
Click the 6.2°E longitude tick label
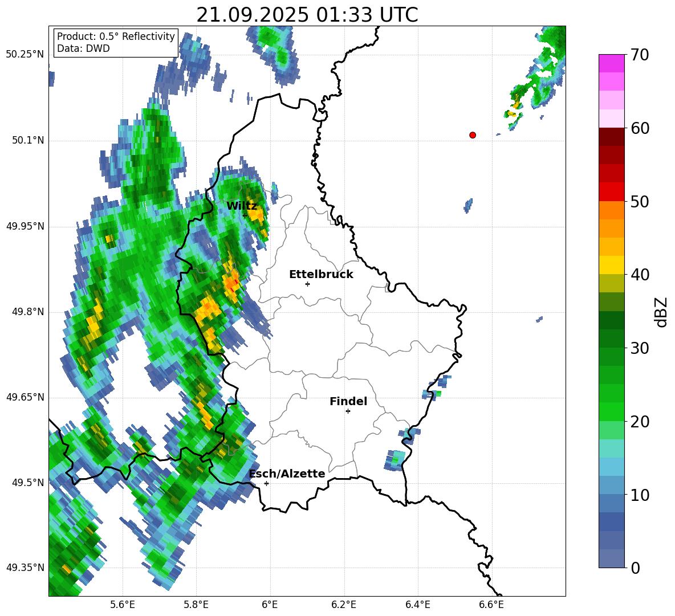tap(344, 605)
